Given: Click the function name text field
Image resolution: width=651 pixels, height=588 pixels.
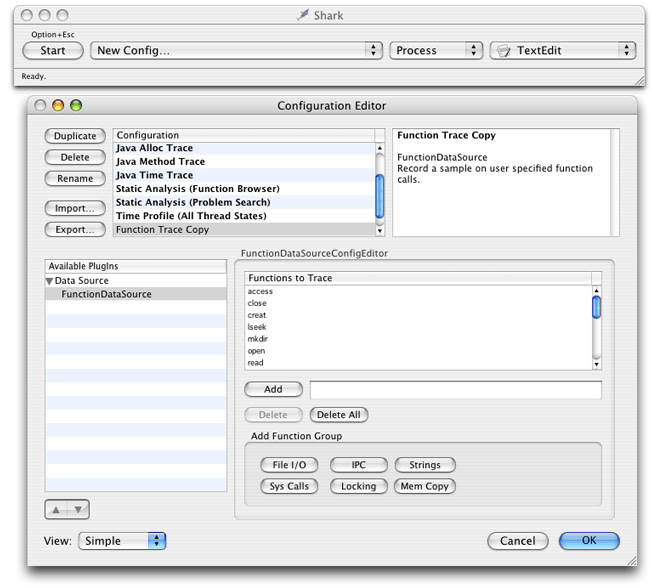Looking at the screenshot, I should [x=455, y=390].
